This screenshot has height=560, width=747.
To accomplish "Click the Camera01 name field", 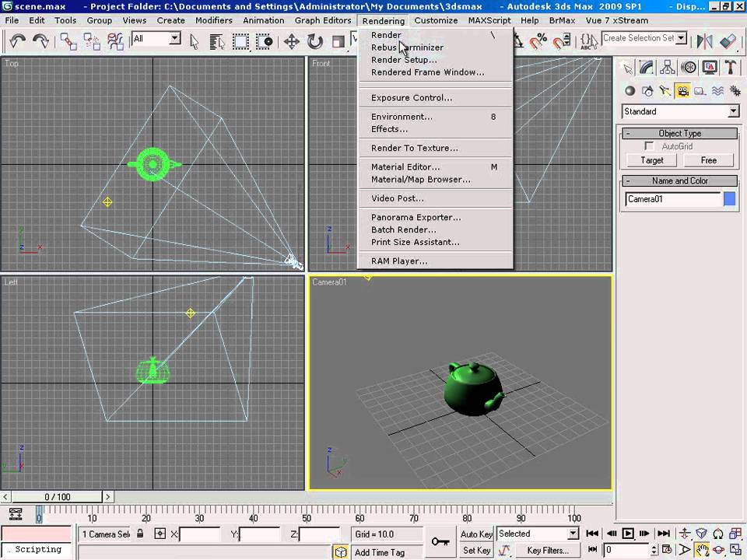I will pos(672,199).
